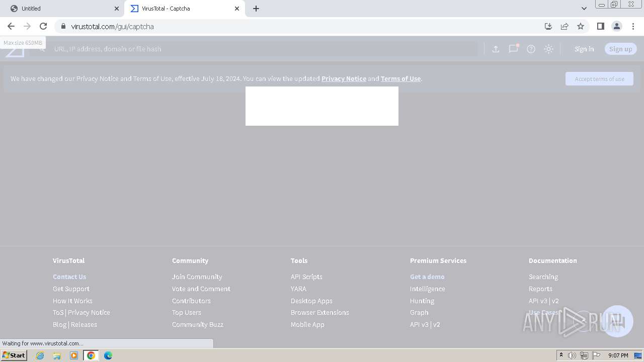Open the Privacy Notice link in banner

click(344, 78)
